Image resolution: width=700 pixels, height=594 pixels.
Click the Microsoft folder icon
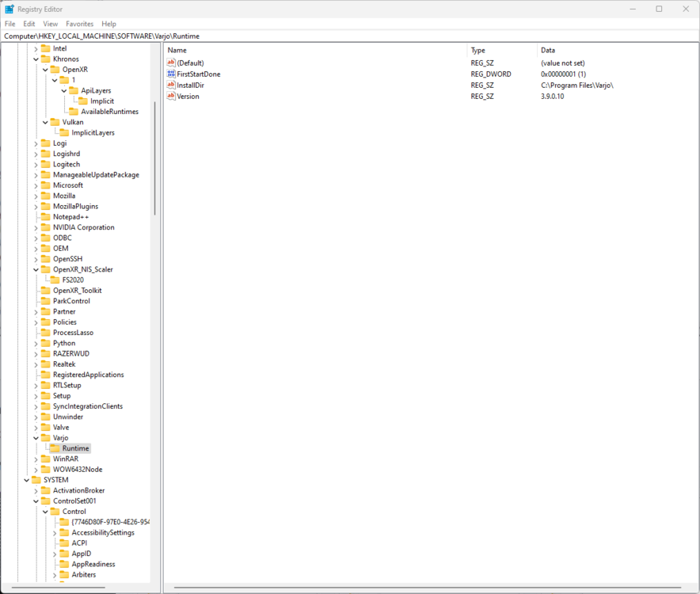click(46, 185)
